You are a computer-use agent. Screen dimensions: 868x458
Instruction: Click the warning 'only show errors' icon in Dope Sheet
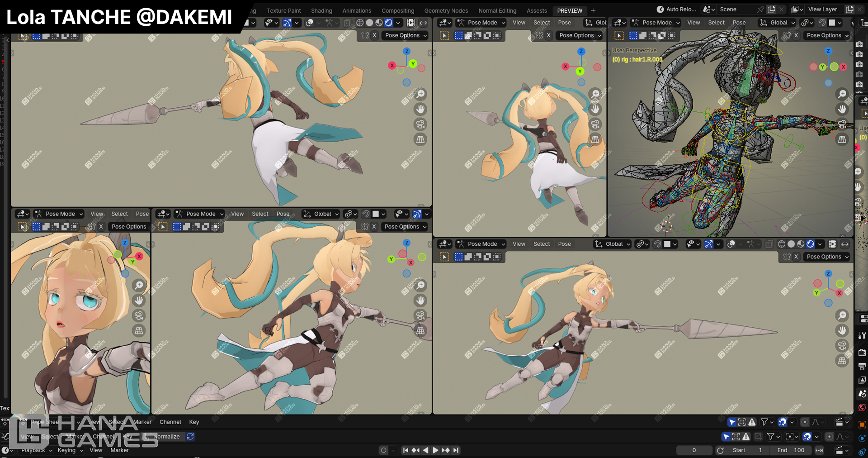pos(752,422)
